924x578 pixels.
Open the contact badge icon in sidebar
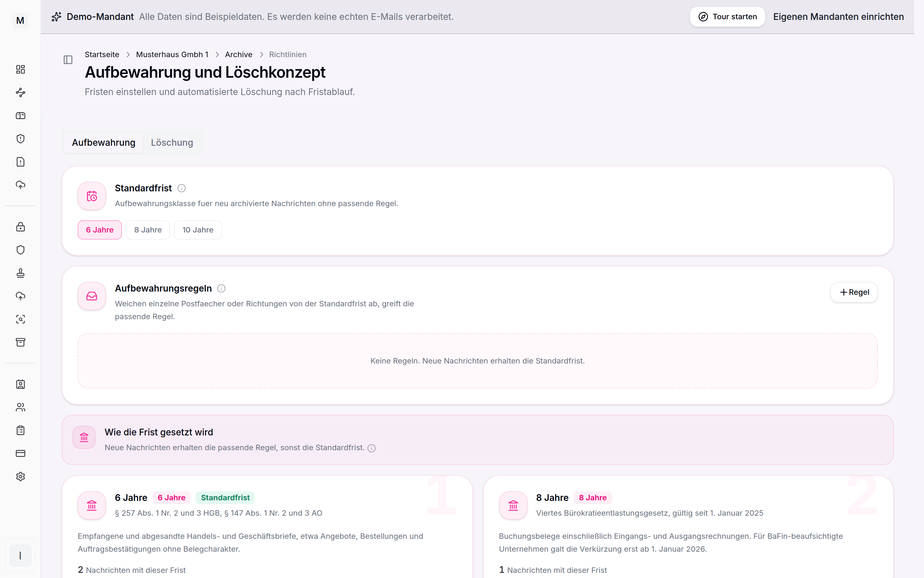[x=20, y=384]
